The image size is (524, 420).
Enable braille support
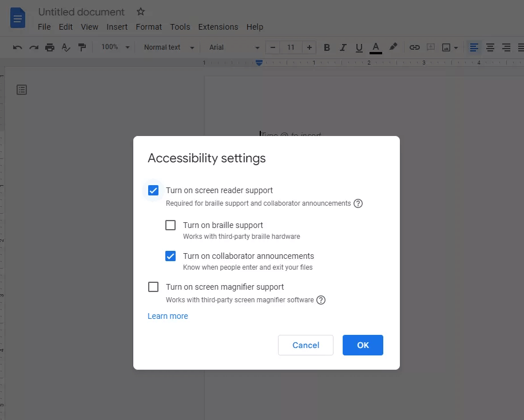point(170,225)
